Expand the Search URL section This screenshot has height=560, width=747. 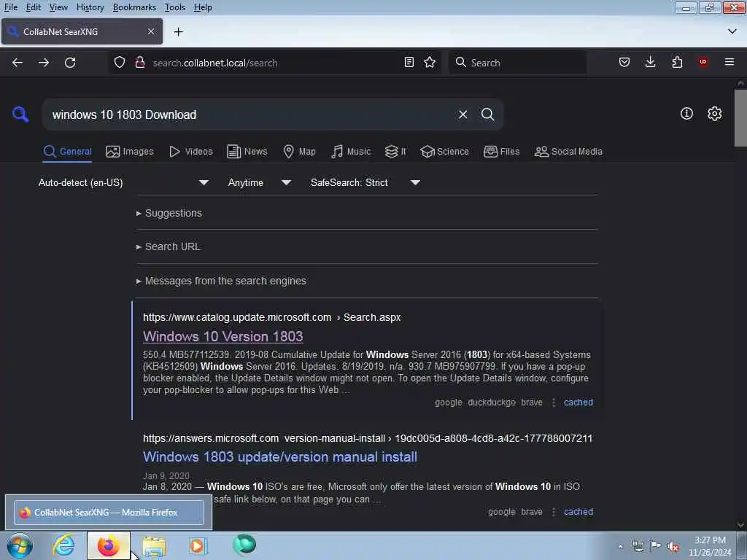(169, 246)
